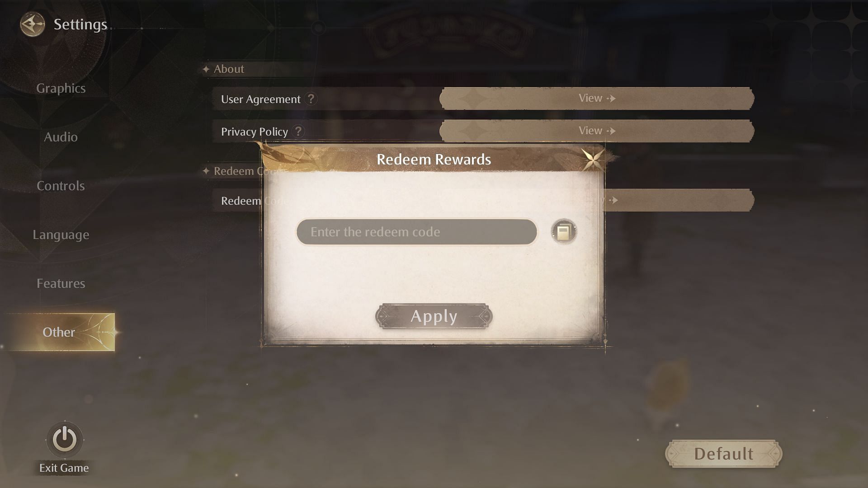Select the Graphics settings tab
The height and width of the screenshot is (488, 868).
point(60,88)
